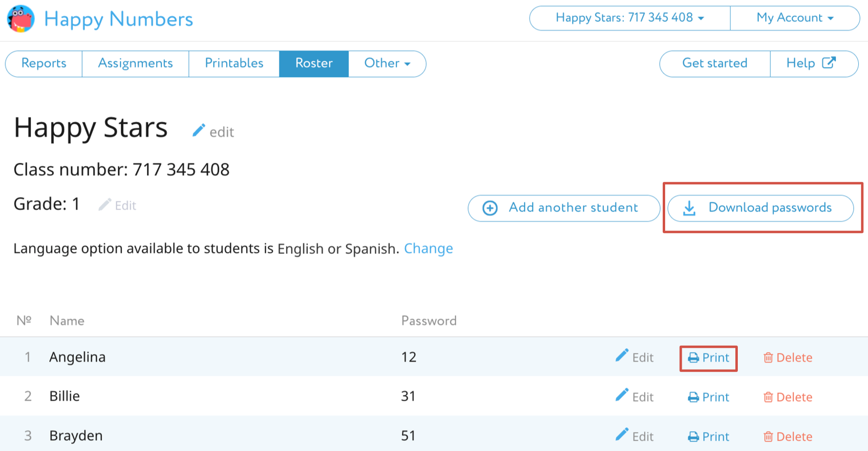Image resolution: width=868 pixels, height=451 pixels.
Task: Open the Happy Stars class selector dropdown
Action: (630, 18)
